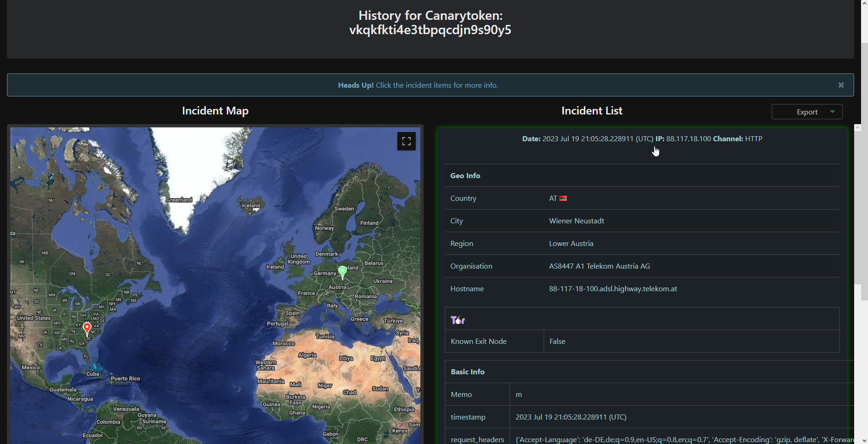
Task: Collapse the incident dated 2023 Jul 19
Action: tap(642, 139)
